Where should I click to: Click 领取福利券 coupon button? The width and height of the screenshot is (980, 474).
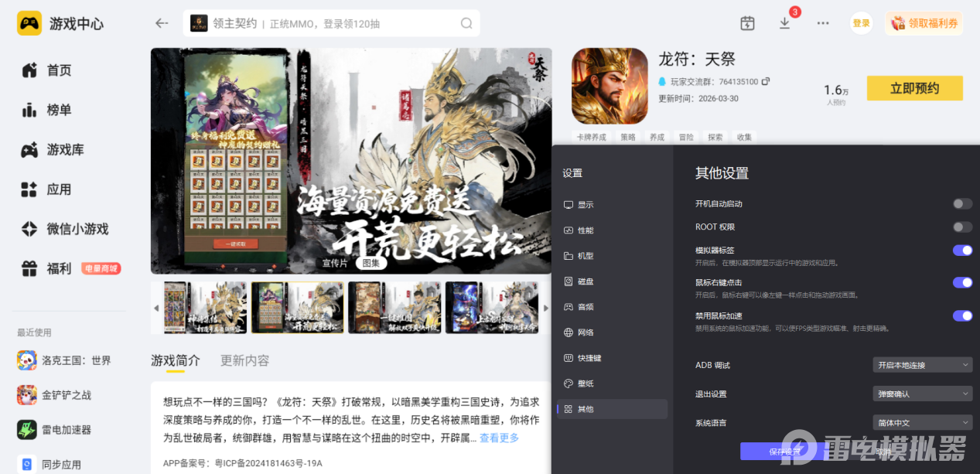(x=924, y=23)
